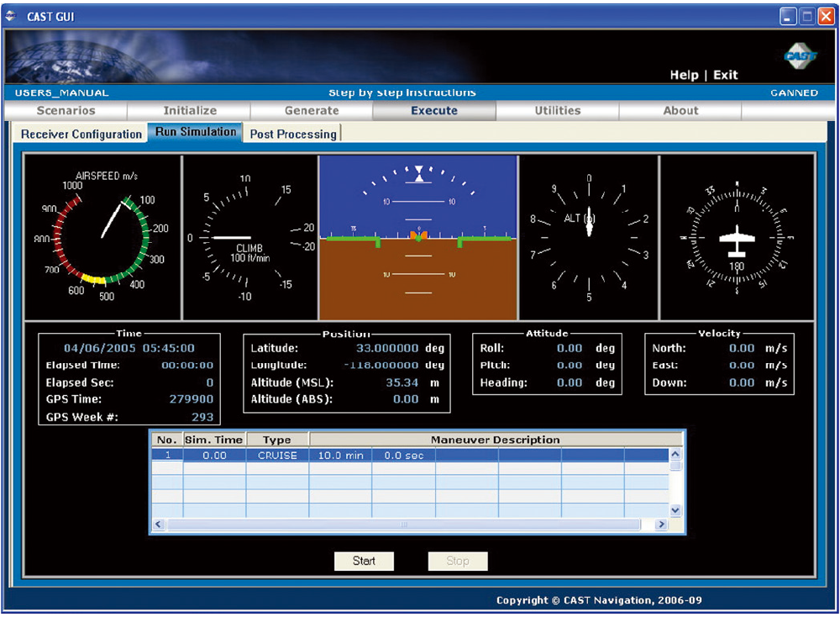Click the Exit link
This screenshot has width=840, height=617.
tap(726, 75)
